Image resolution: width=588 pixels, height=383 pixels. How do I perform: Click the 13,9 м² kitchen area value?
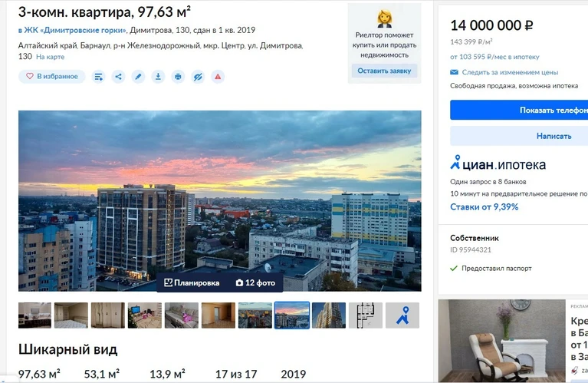click(x=167, y=374)
